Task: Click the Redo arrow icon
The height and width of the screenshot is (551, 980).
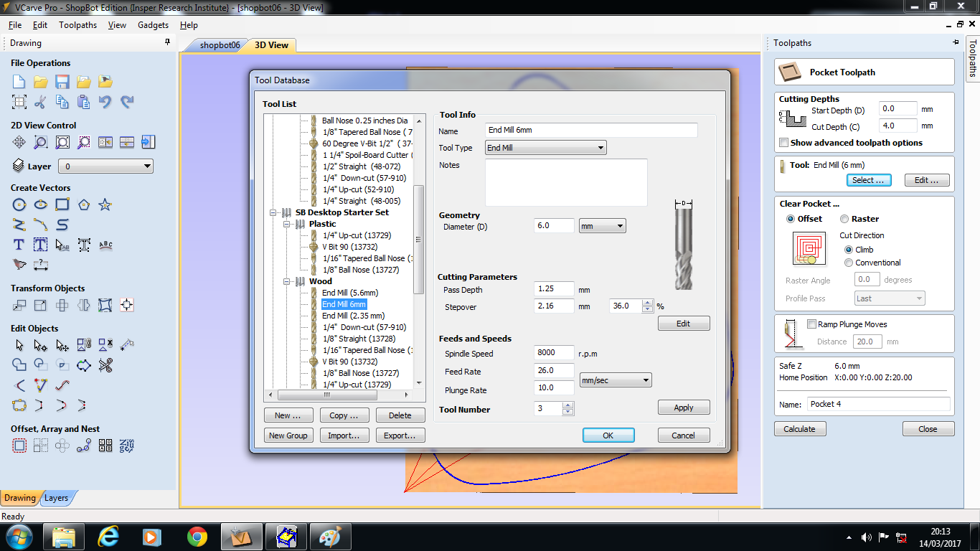Action: pyautogui.click(x=127, y=102)
